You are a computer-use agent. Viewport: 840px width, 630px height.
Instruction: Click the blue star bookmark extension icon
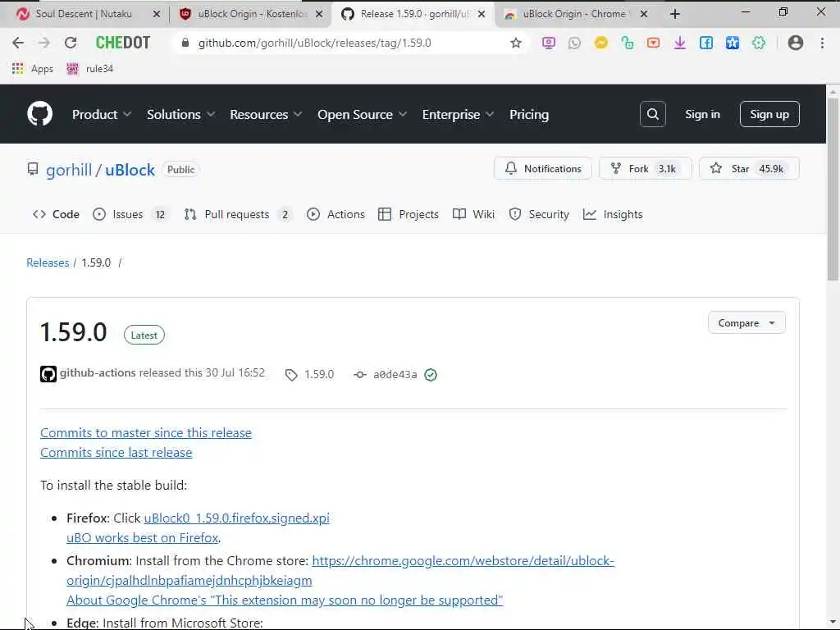[733, 43]
